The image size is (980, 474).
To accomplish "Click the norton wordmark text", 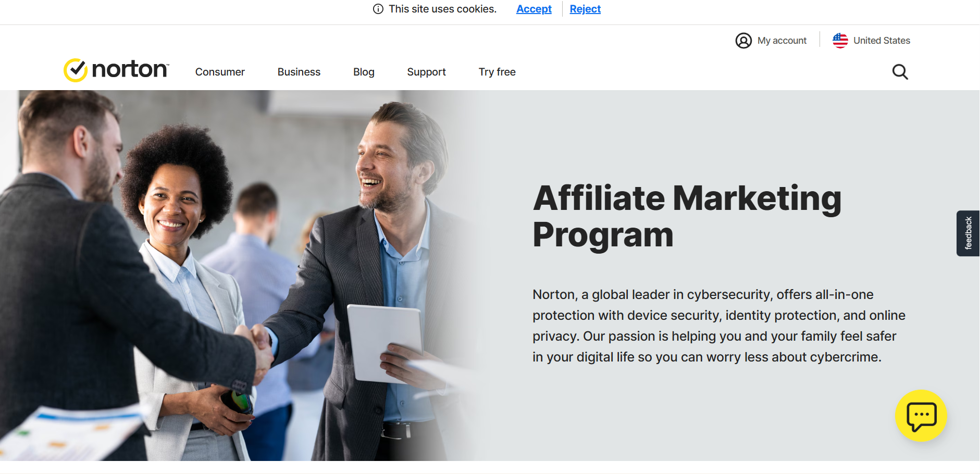I will (x=130, y=69).
